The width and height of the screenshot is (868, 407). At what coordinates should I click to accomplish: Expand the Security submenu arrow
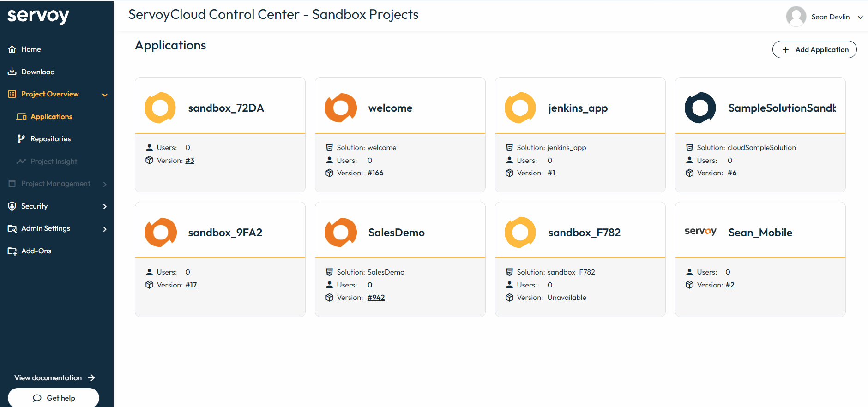point(105,206)
